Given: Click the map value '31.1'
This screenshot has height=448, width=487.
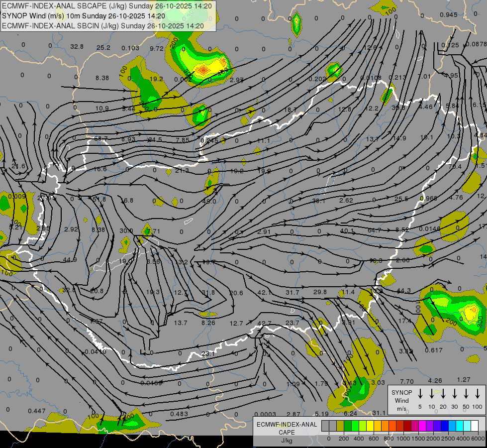Looking at the screenshot, I should coord(379,413).
